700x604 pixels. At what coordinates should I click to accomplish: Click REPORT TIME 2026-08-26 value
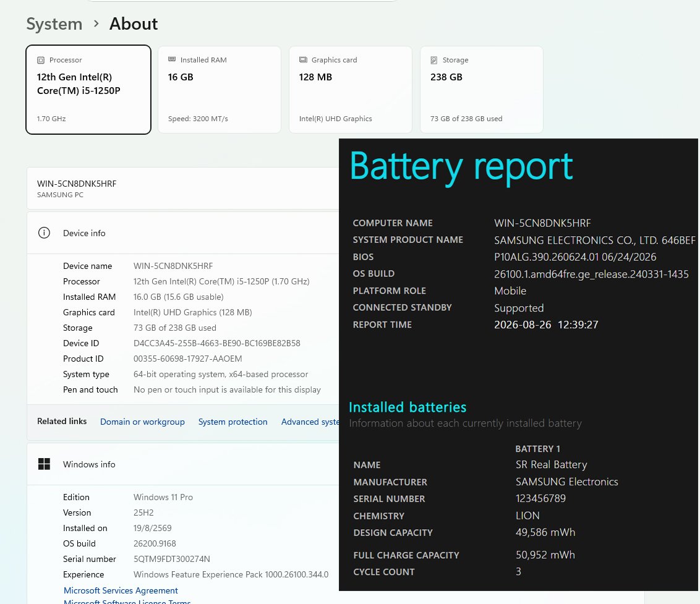546,325
